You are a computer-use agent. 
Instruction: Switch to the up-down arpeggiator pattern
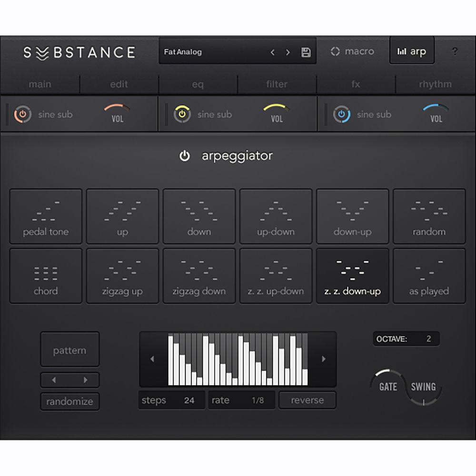276,216
